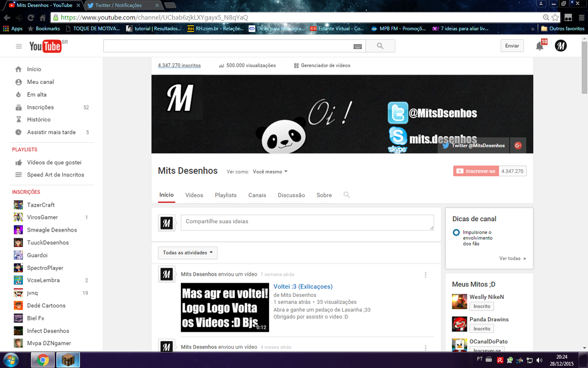Click the VirosGamer subscription avatar
The width and height of the screenshot is (588, 368).
point(18,217)
